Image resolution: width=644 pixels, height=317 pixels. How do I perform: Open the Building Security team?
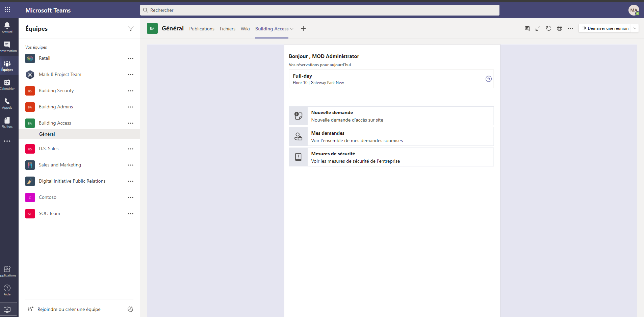(x=79, y=90)
